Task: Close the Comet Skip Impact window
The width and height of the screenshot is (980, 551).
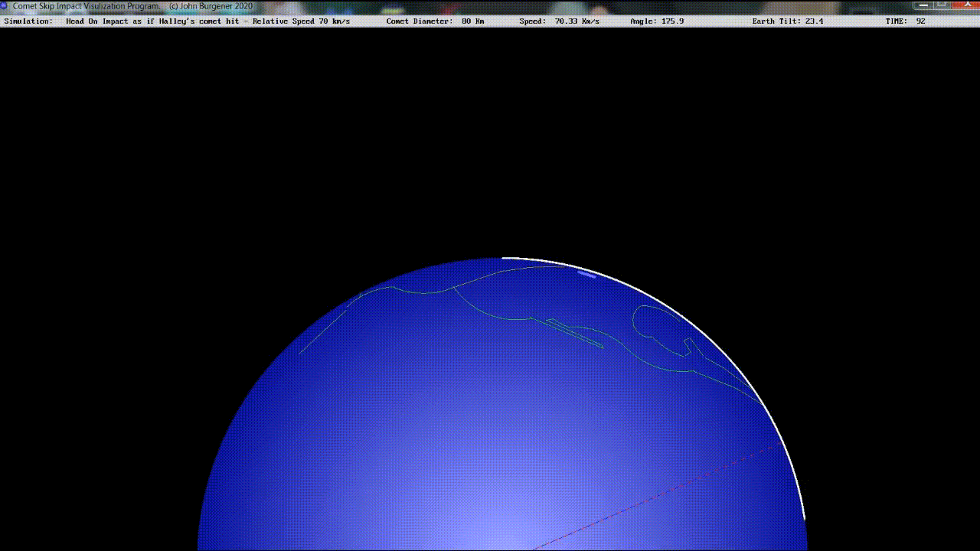Action: click(966, 5)
